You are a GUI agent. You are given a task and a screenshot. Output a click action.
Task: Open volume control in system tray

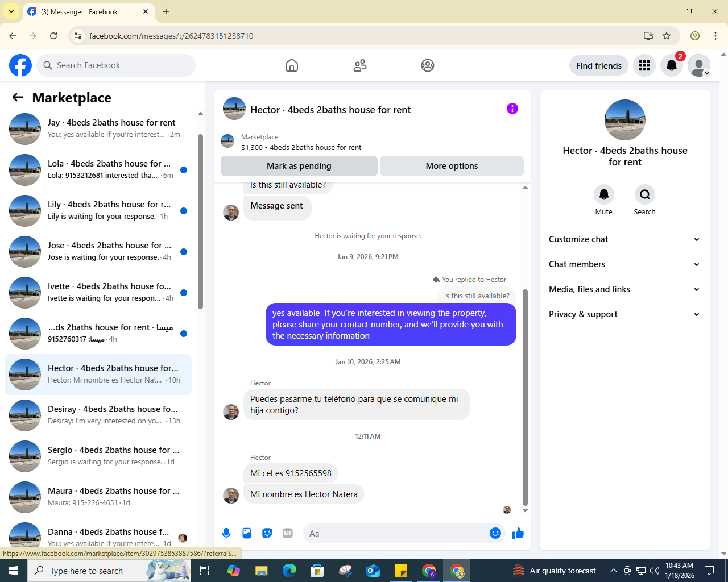pyautogui.click(x=655, y=571)
